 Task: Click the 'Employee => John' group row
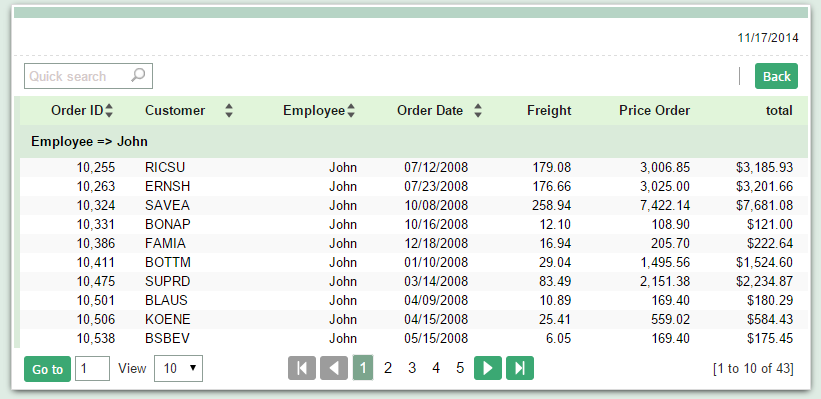coord(414,141)
